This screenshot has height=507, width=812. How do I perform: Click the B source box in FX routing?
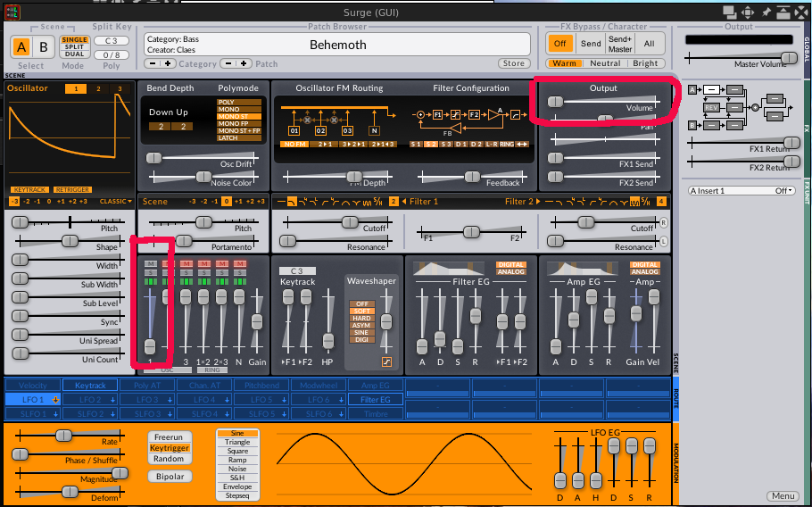692,125
